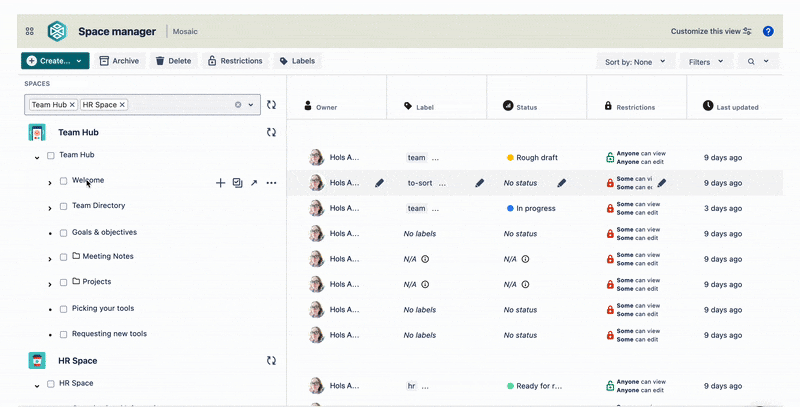Viewport: 800px width, 407px height.
Task: Remove the HR Space chip
Action: click(x=122, y=105)
